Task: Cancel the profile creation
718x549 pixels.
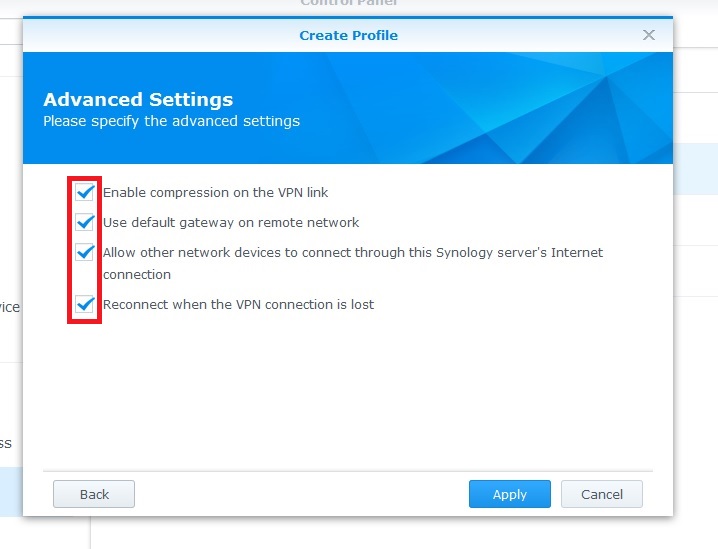Action: click(602, 494)
